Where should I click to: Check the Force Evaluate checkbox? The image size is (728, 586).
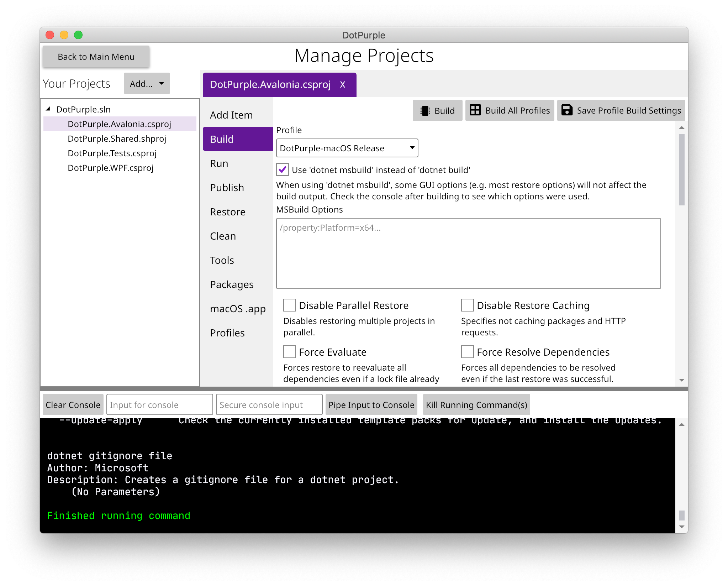click(x=289, y=352)
